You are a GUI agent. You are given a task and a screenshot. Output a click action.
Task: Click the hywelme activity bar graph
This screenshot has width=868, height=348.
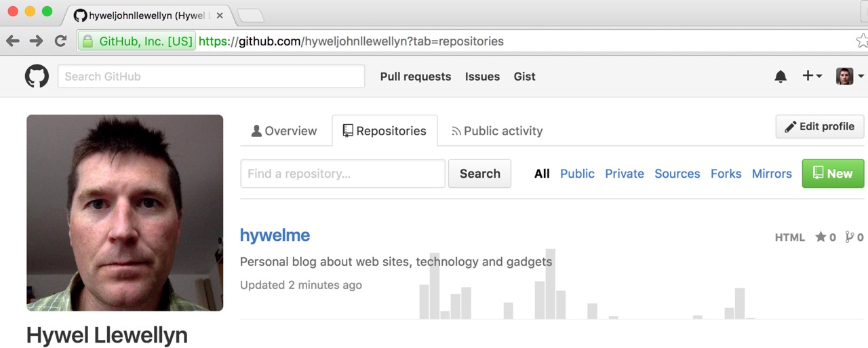pos(587,284)
